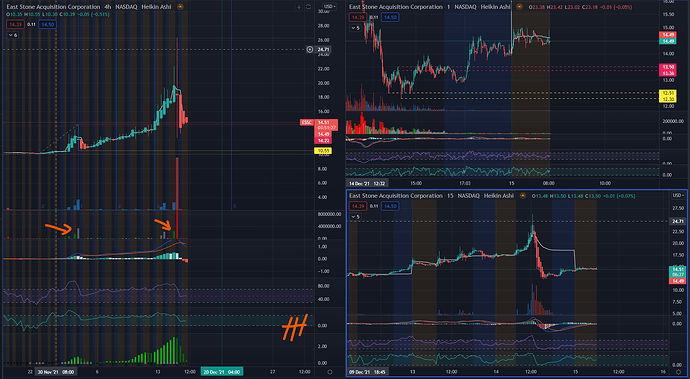
Task: Click the yellow 10.55 price label on 4h chart
Action: (323, 151)
